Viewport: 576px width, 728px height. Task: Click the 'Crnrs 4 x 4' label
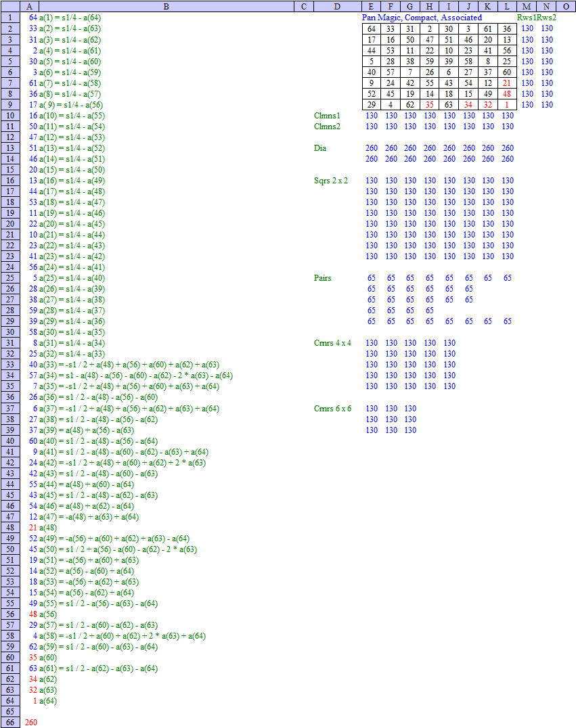pyautogui.click(x=332, y=343)
